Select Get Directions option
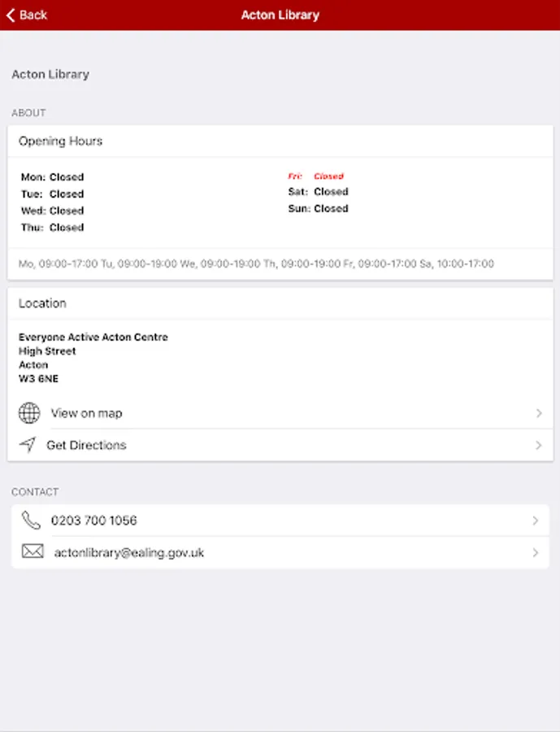The image size is (560, 732). tap(87, 445)
